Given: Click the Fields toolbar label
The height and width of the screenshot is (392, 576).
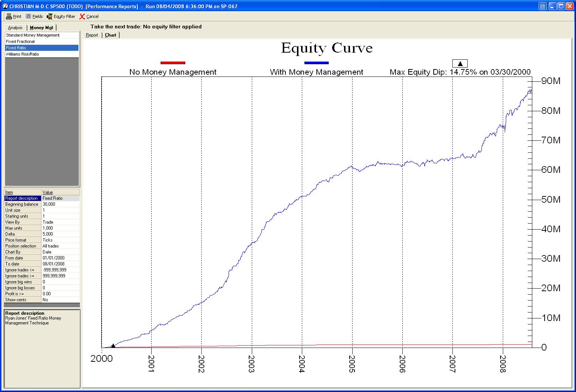Looking at the screenshot, I should tap(38, 16).
